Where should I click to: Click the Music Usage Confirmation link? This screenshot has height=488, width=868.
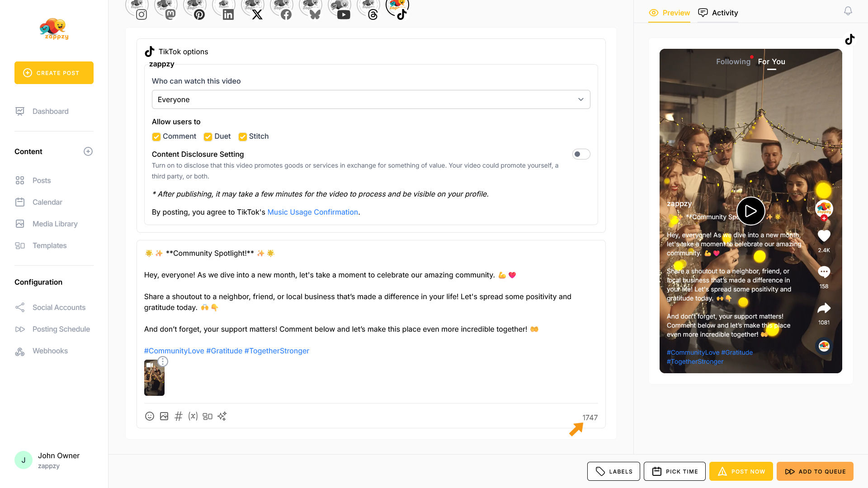click(x=312, y=212)
